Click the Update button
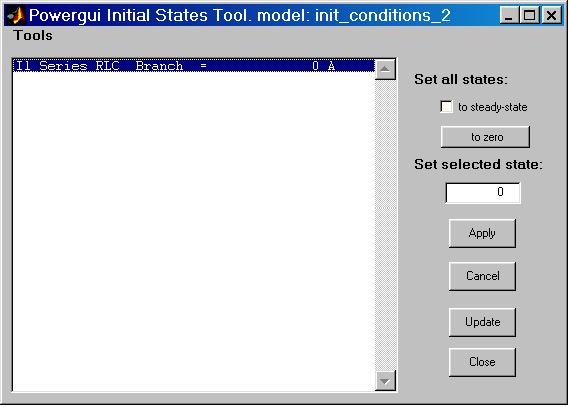 pyautogui.click(x=482, y=322)
